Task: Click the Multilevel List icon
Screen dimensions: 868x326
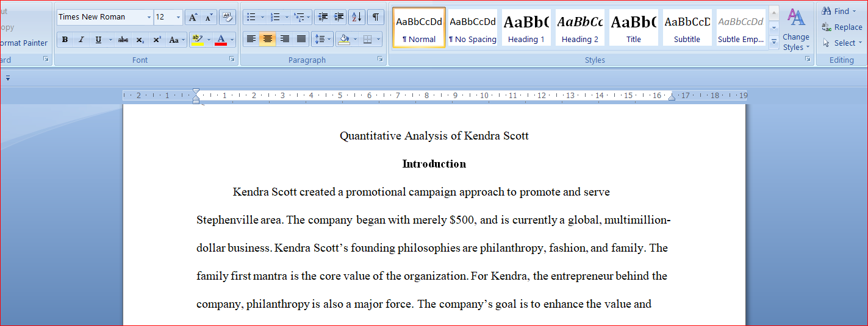Action: pos(299,17)
